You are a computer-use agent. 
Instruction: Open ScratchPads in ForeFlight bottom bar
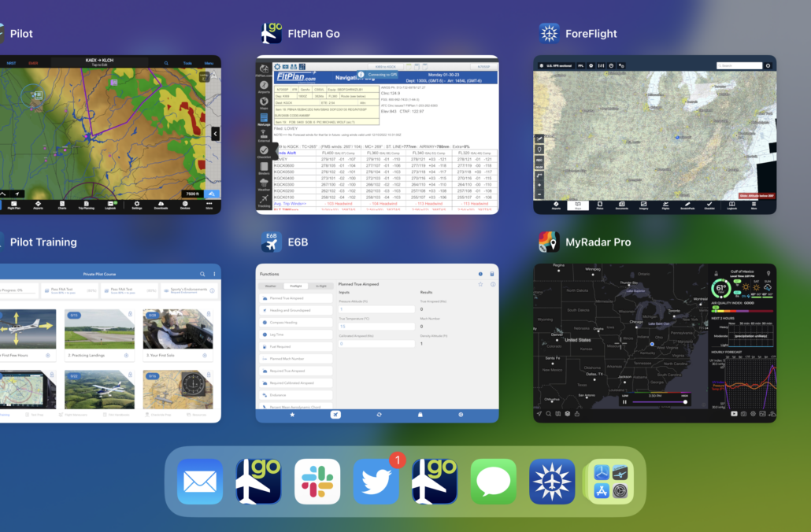pyautogui.click(x=687, y=205)
